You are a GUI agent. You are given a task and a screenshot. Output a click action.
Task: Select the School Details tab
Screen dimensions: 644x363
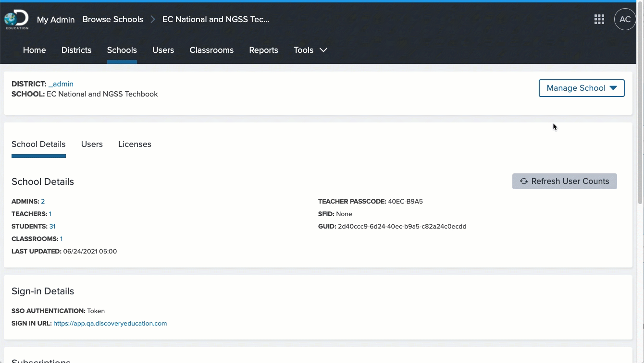tap(38, 144)
